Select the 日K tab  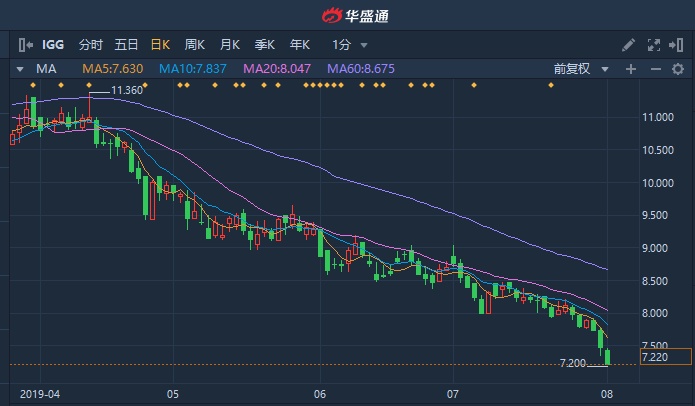point(160,45)
